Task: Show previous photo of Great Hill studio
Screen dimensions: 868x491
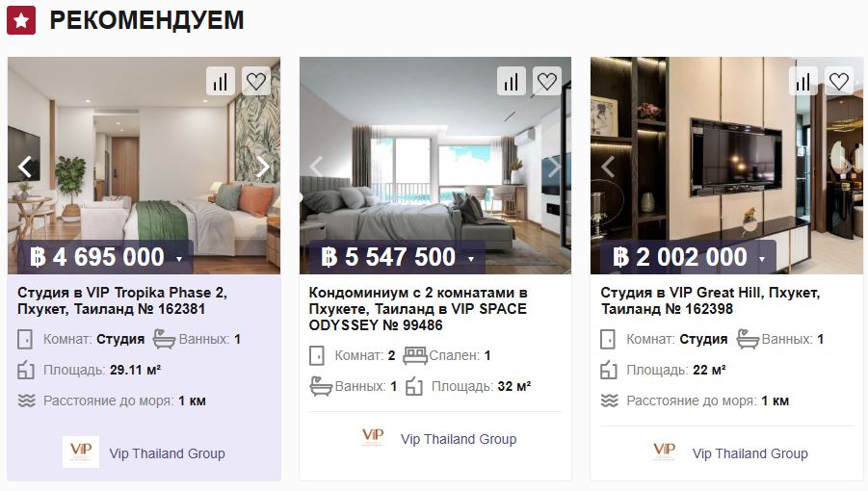Action: coord(608,167)
